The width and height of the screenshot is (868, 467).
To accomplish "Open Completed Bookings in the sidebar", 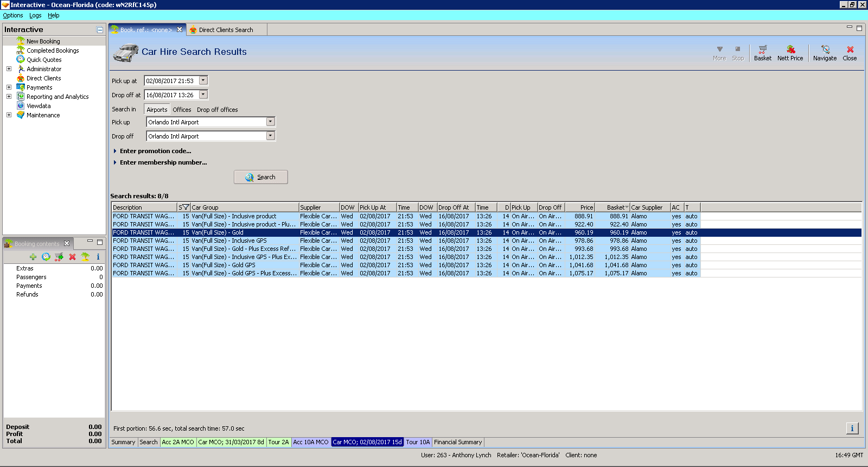I will click(x=53, y=51).
